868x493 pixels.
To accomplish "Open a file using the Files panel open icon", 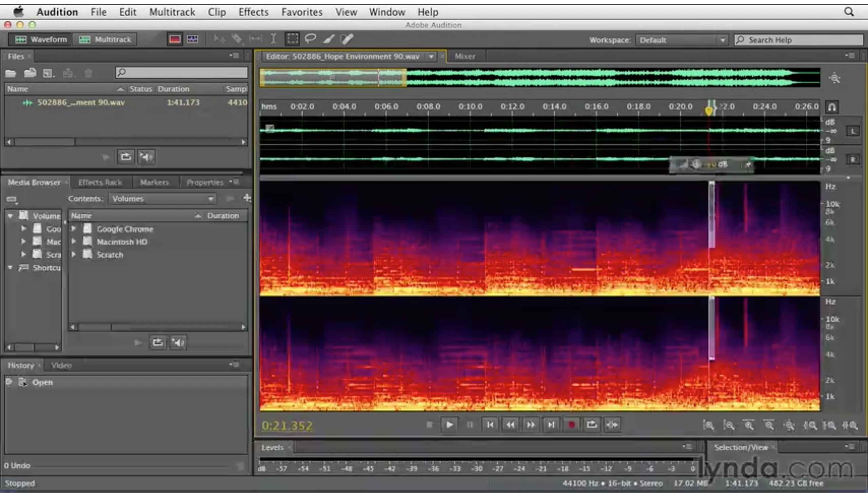I will (10, 73).
